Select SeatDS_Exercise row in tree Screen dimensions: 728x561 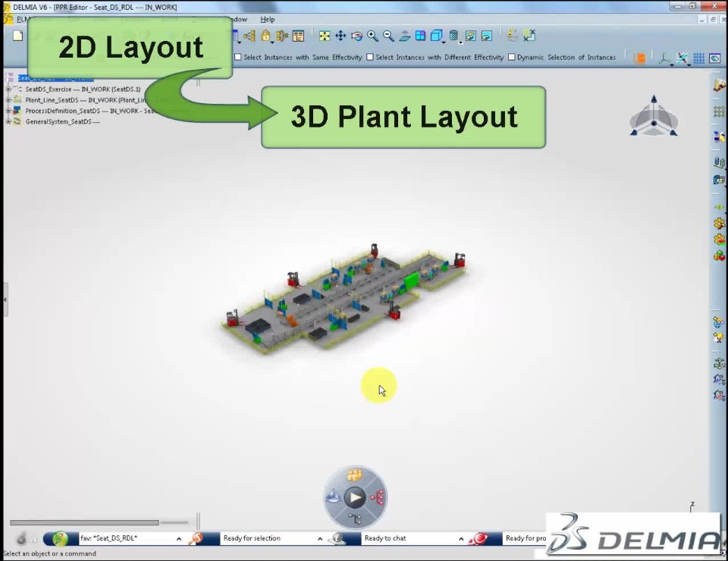[x=83, y=89]
